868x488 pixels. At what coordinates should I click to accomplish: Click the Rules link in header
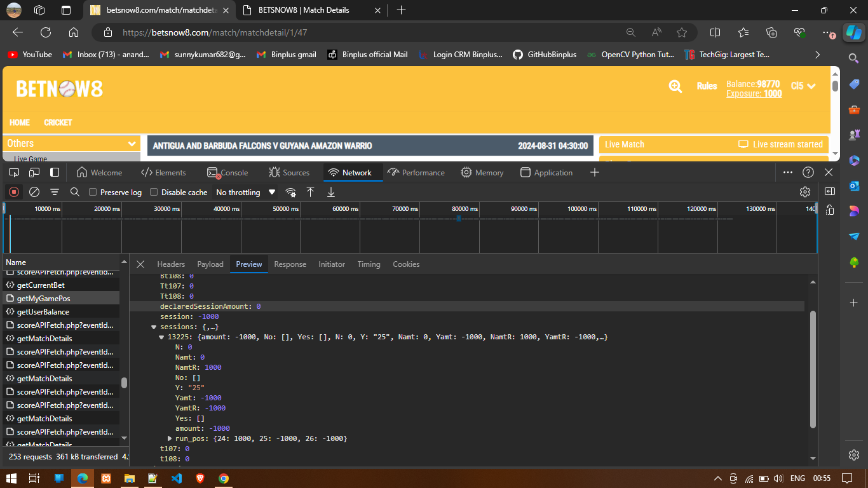coord(707,86)
